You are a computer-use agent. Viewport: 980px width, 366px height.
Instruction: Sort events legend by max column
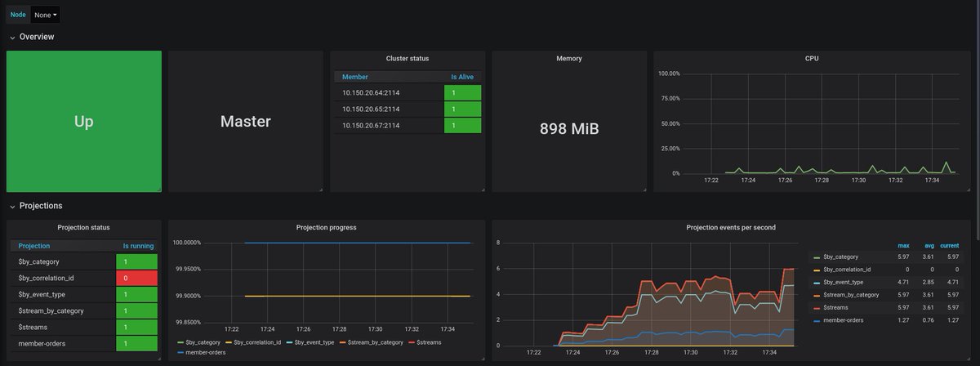(903, 245)
